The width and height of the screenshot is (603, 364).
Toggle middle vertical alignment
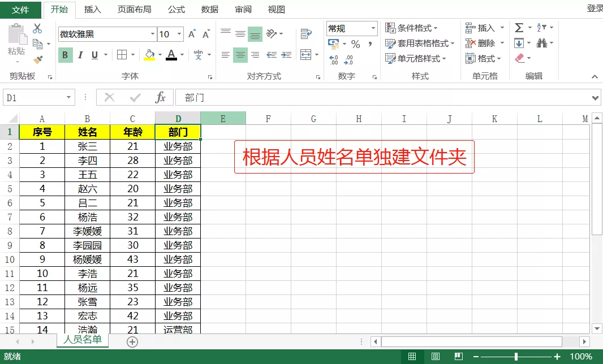point(240,34)
